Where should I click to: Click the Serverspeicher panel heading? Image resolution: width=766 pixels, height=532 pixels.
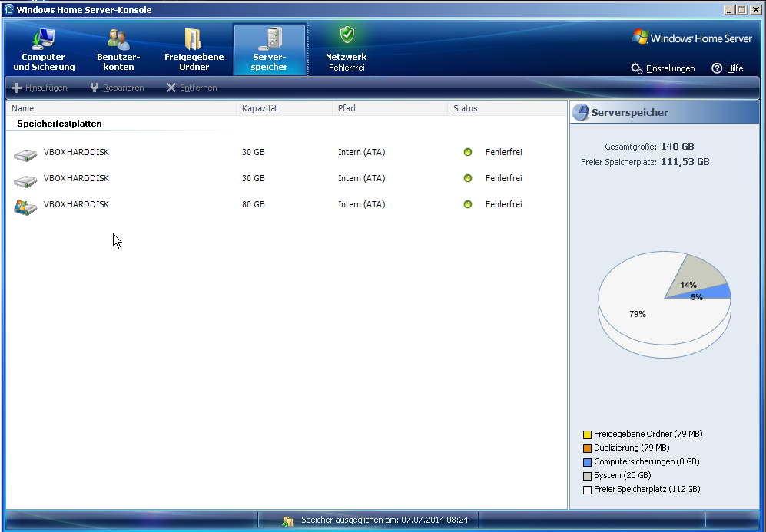click(x=630, y=112)
